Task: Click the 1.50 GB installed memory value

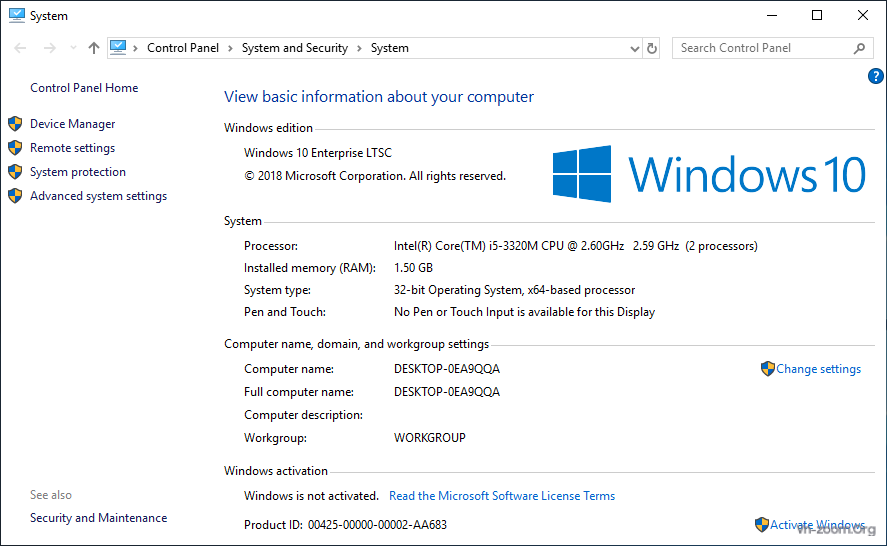Action: point(414,268)
